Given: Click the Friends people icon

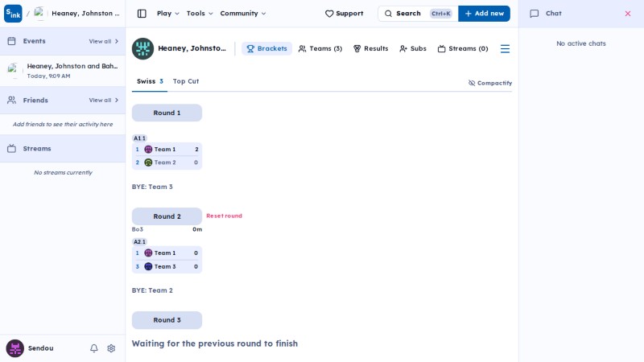Looking at the screenshot, I should pyautogui.click(x=11, y=100).
